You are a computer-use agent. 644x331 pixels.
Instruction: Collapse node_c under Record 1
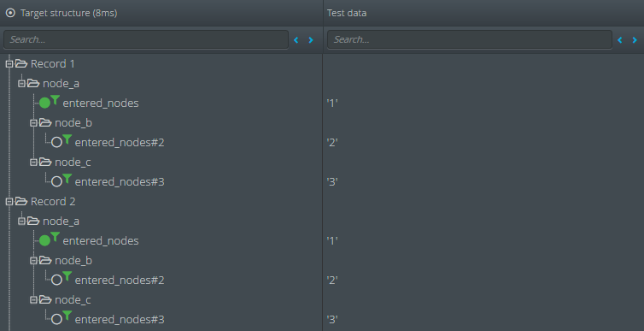[33, 163]
